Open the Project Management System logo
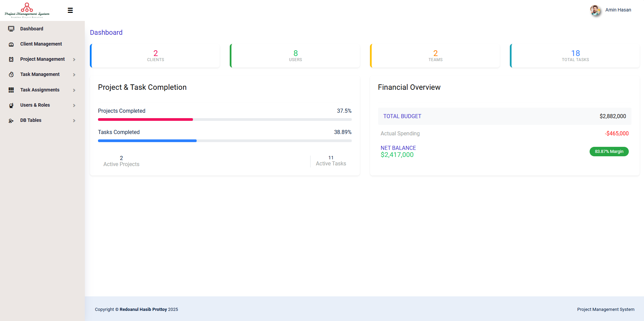Image resolution: width=644 pixels, height=321 pixels. click(27, 10)
